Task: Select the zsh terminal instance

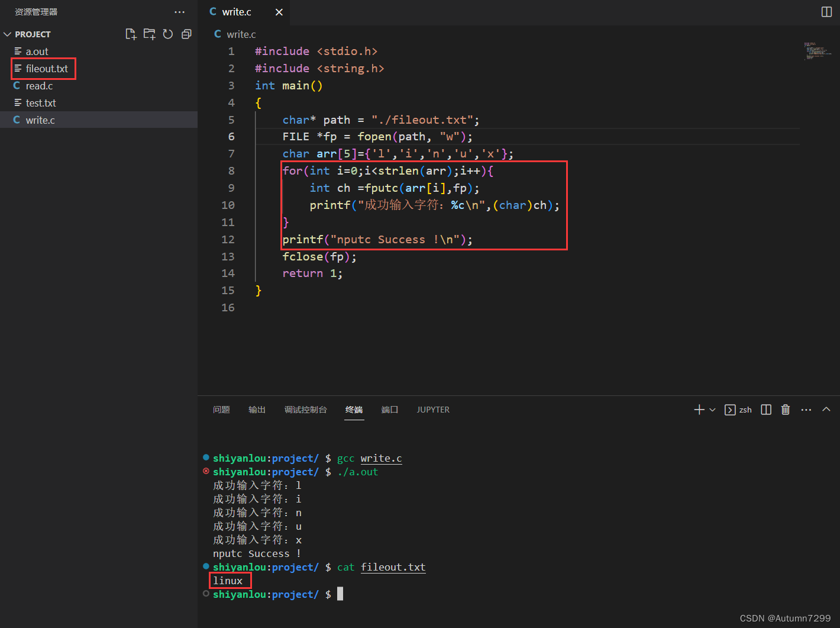Action: [738, 410]
